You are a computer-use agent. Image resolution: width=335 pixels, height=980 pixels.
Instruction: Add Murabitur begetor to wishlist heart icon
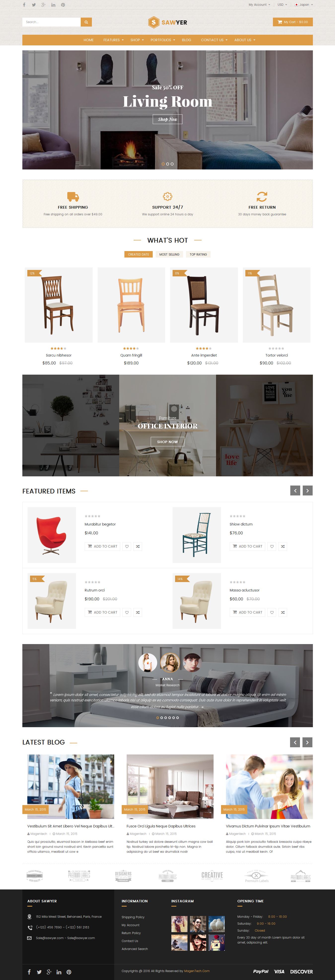tap(127, 546)
